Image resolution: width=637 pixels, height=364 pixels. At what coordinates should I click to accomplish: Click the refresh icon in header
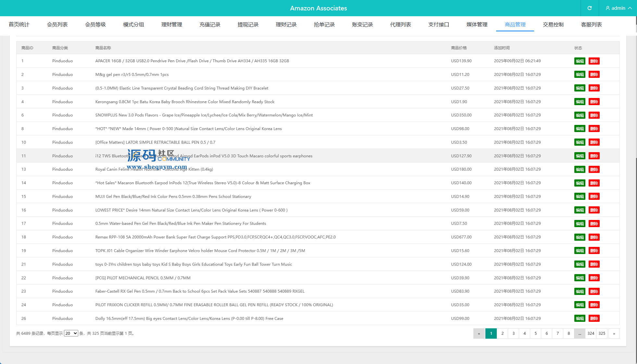click(x=590, y=8)
